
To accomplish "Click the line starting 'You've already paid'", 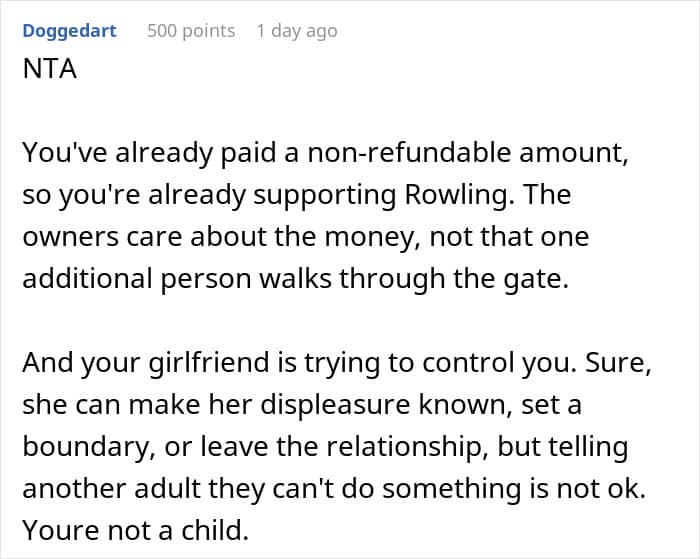I will coord(325,153).
